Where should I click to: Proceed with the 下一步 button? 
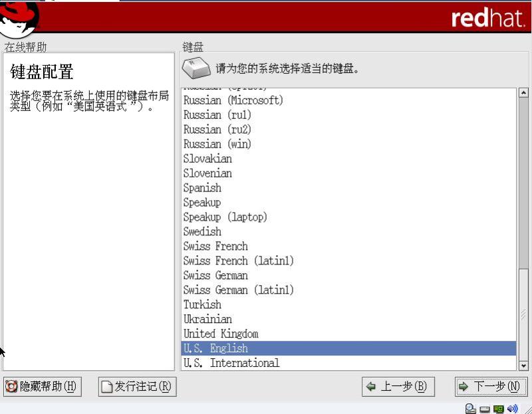tap(491, 386)
